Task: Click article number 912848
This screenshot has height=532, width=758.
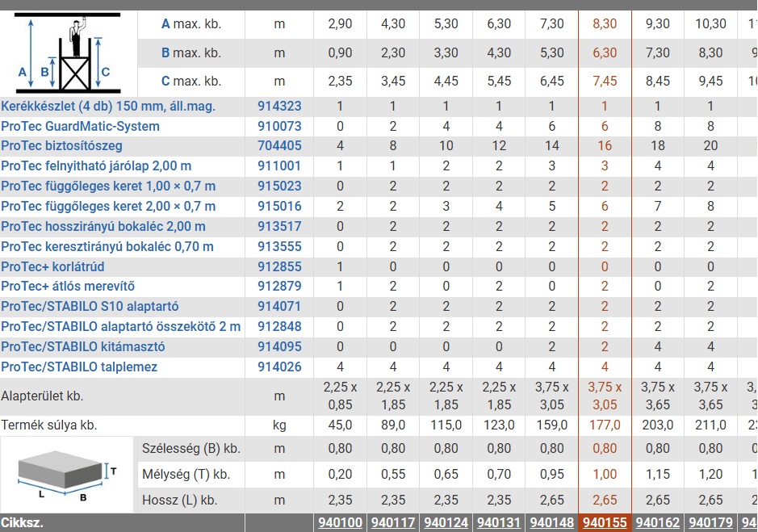Action: tap(279, 326)
